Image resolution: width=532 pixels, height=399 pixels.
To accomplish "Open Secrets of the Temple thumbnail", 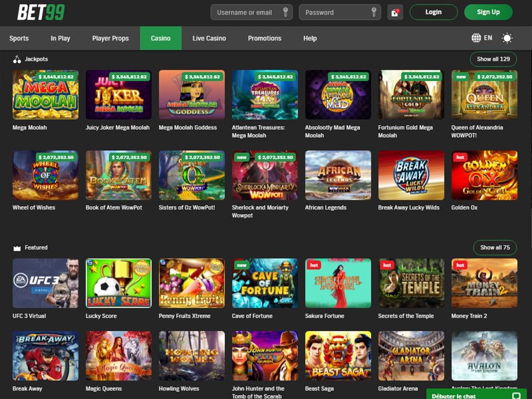I will tap(411, 283).
